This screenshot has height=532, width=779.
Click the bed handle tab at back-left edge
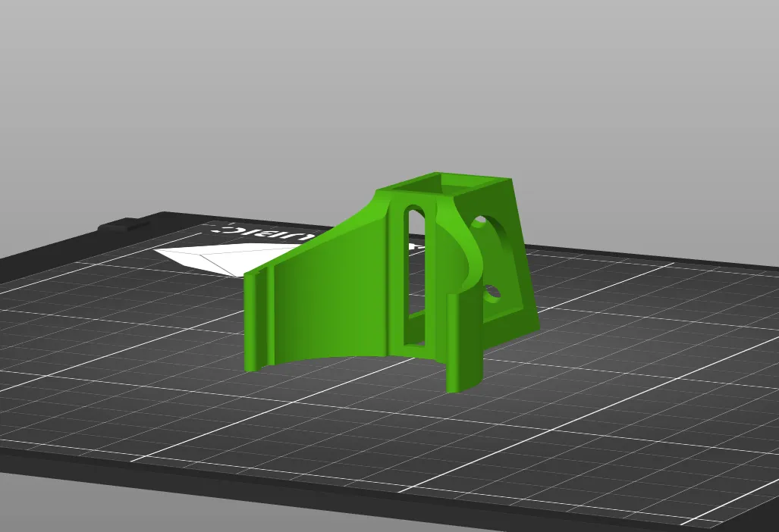click(x=124, y=225)
